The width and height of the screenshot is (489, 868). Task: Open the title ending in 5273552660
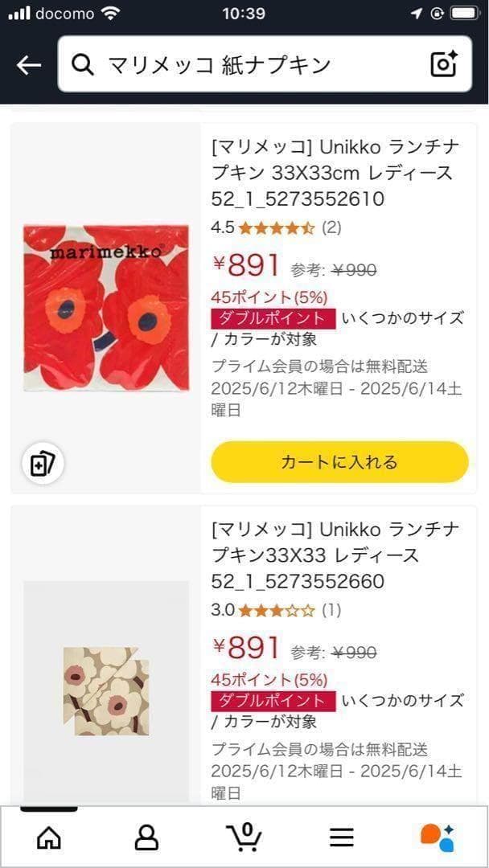(335, 555)
